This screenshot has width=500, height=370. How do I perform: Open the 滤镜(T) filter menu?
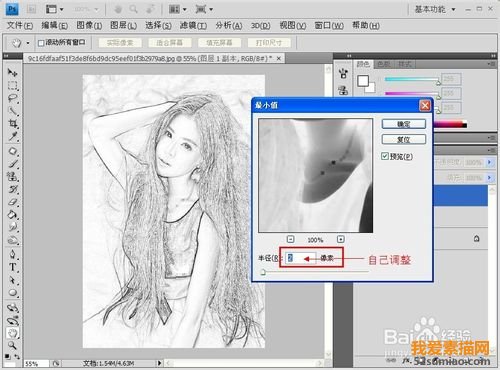pos(193,25)
